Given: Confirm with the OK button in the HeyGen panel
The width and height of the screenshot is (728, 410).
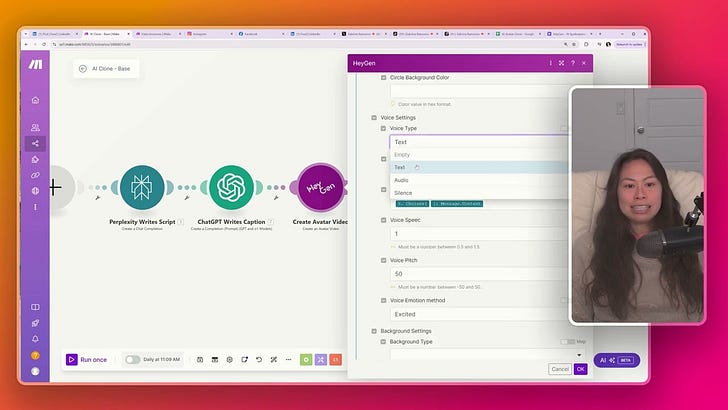Looking at the screenshot, I should [x=580, y=369].
